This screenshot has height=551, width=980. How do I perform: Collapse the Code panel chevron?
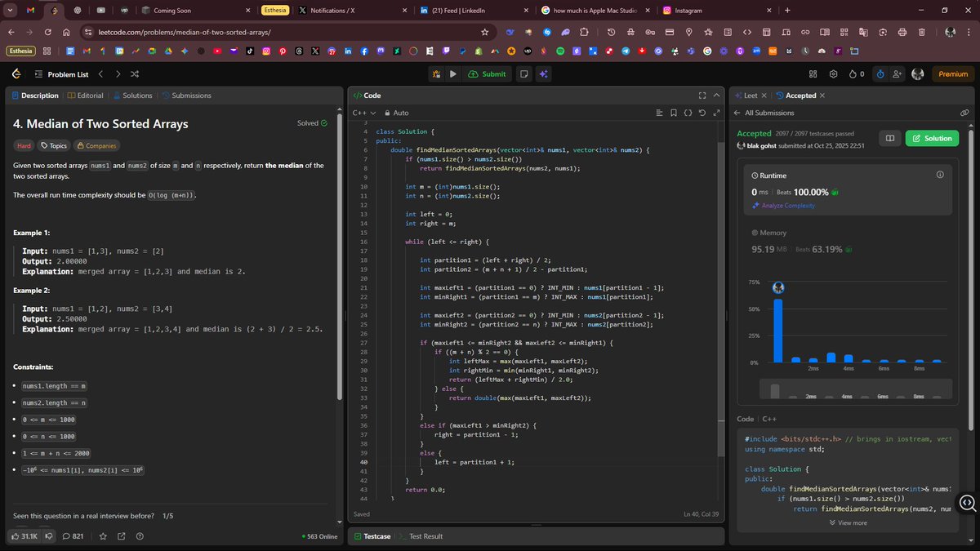point(716,96)
